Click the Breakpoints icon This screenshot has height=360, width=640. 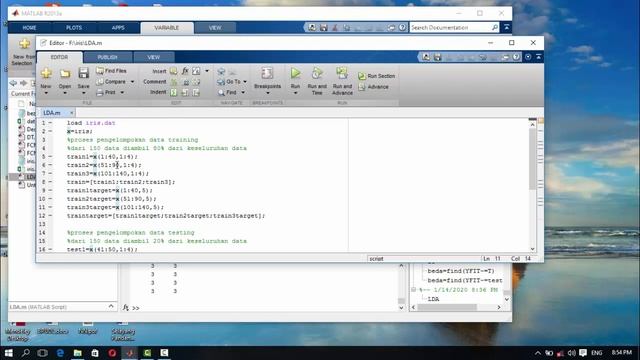coord(267,73)
